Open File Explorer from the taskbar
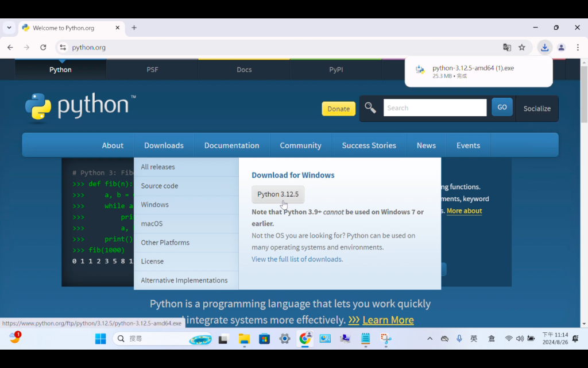The height and width of the screenshot is (368, 588). (x=244, y=339)
